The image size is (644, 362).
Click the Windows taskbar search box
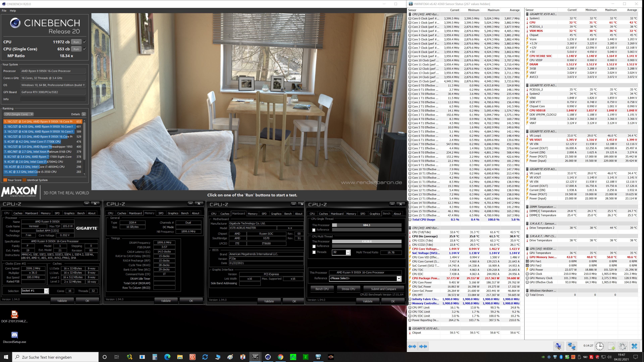56,357
